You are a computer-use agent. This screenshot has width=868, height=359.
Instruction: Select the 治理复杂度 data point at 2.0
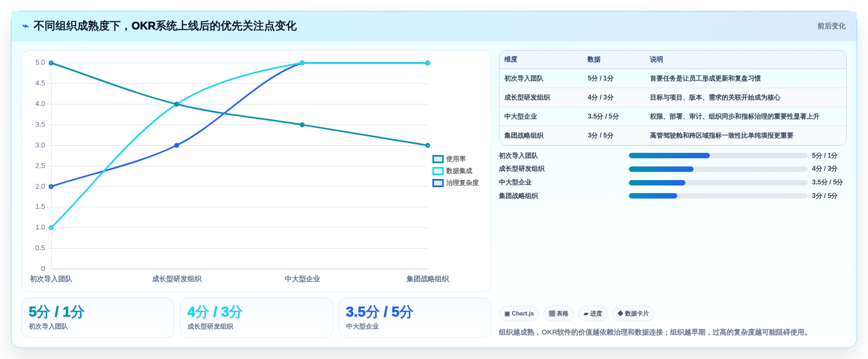(x=51, y=187)
